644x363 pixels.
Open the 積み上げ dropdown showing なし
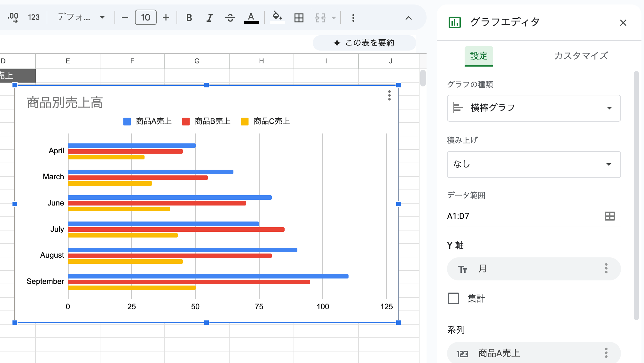click(x=533, y=165)
